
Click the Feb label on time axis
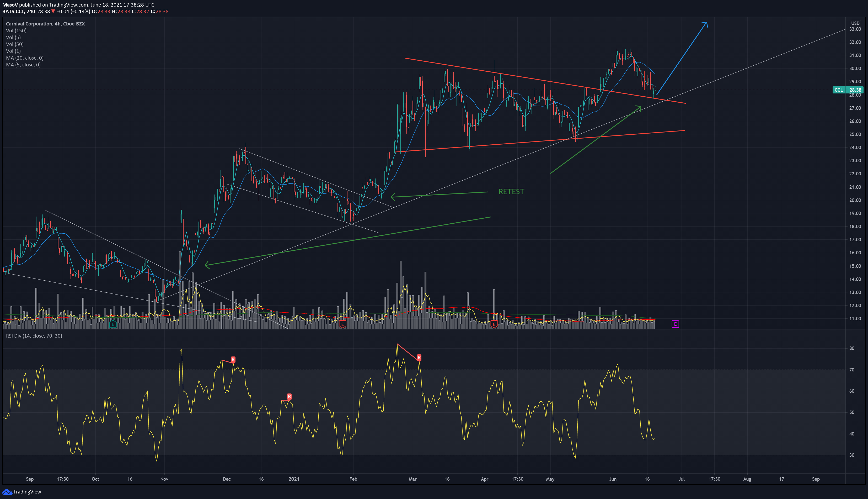[x=353, y=479]
